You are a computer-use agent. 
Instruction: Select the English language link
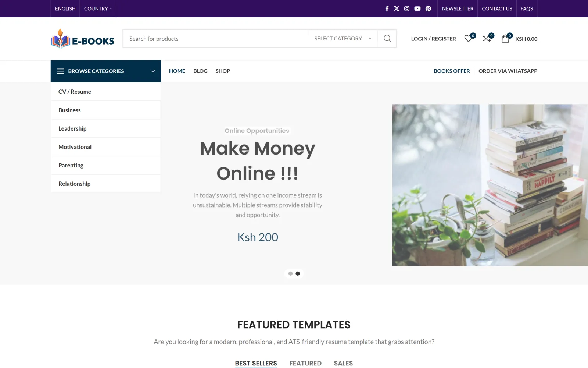coord(65,8)
